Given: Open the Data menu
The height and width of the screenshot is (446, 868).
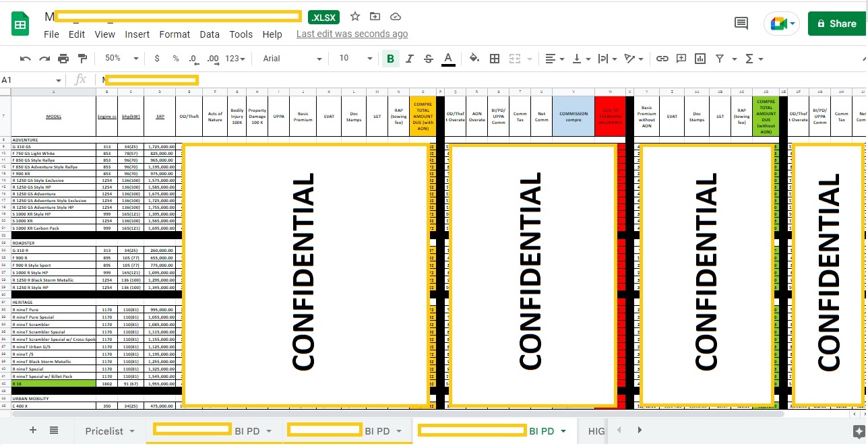Looking at the screenshot, I should tap(210, 34).
